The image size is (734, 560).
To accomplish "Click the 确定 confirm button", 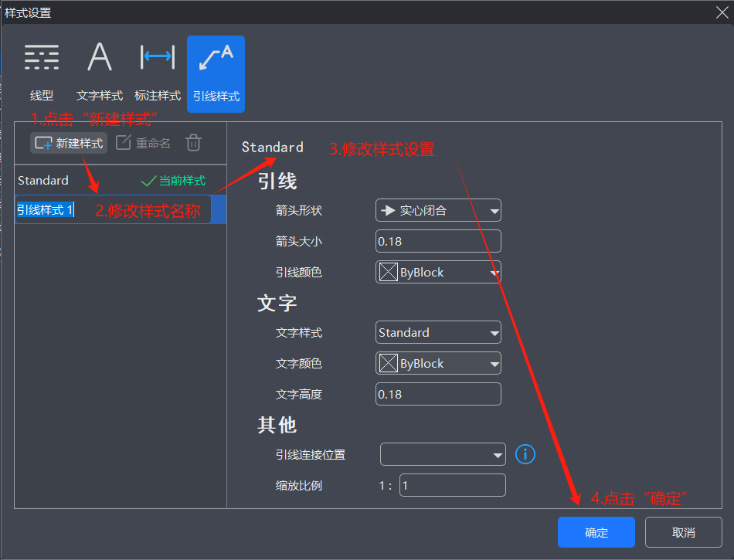I will click(596, 532).
